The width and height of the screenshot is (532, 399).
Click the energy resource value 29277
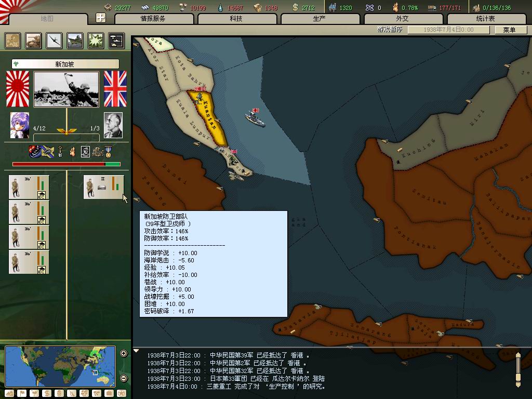point(123,8)
